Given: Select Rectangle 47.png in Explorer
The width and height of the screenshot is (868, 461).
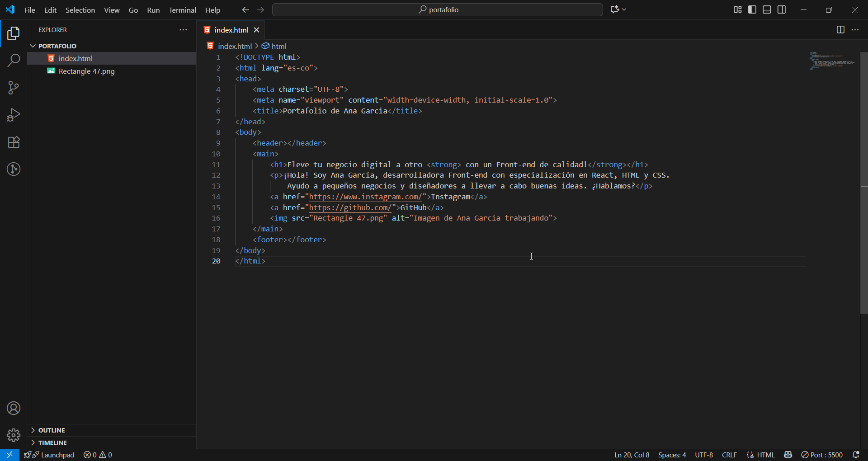Looking at the screenshot, I should [86, 71].
